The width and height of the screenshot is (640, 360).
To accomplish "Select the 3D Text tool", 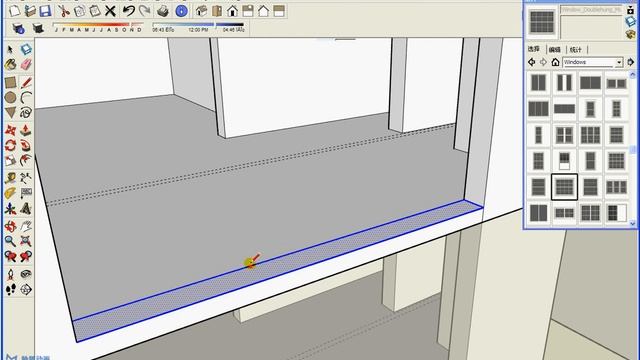I will [x=26, y=209].
